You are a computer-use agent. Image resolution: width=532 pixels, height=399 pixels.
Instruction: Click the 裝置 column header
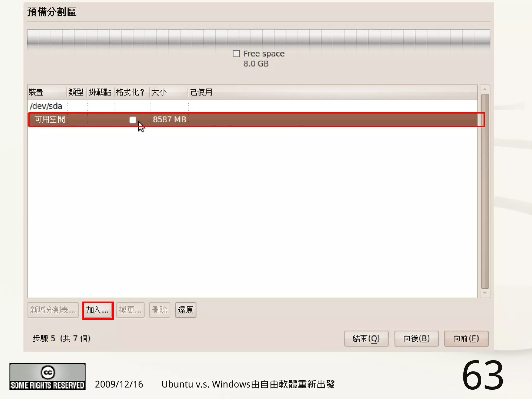coord(47,92)
